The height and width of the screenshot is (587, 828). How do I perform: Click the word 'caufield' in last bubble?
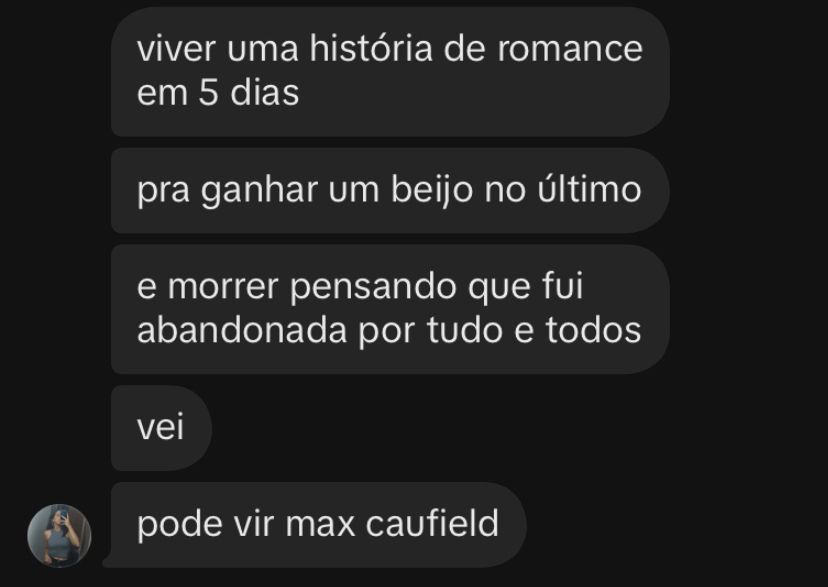(x=432, y=524)
